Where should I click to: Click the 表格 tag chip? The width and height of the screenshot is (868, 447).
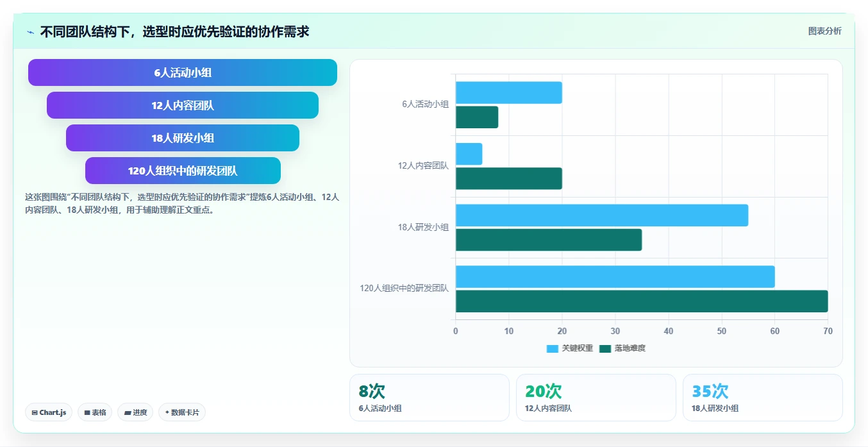pyautogui.click(x=95, y=412)
